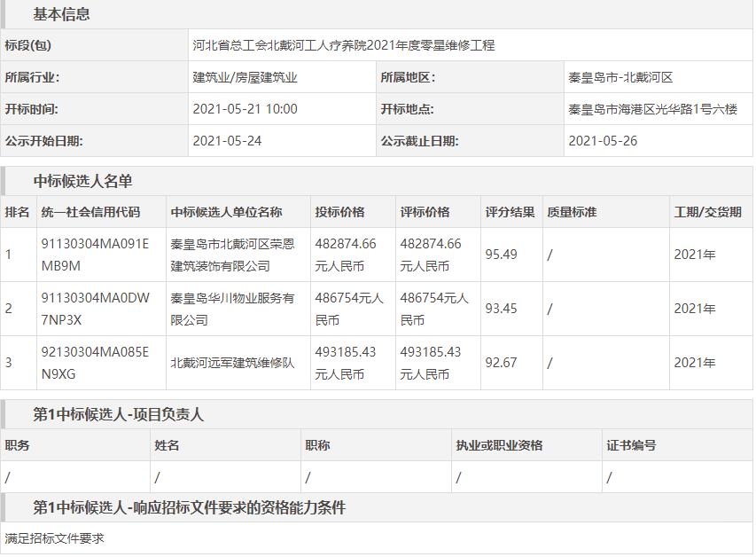Click the 中标候选人单位名称 column header
Image resolution: width=756 pixels, height=557 pixels.
pos(226,212)
